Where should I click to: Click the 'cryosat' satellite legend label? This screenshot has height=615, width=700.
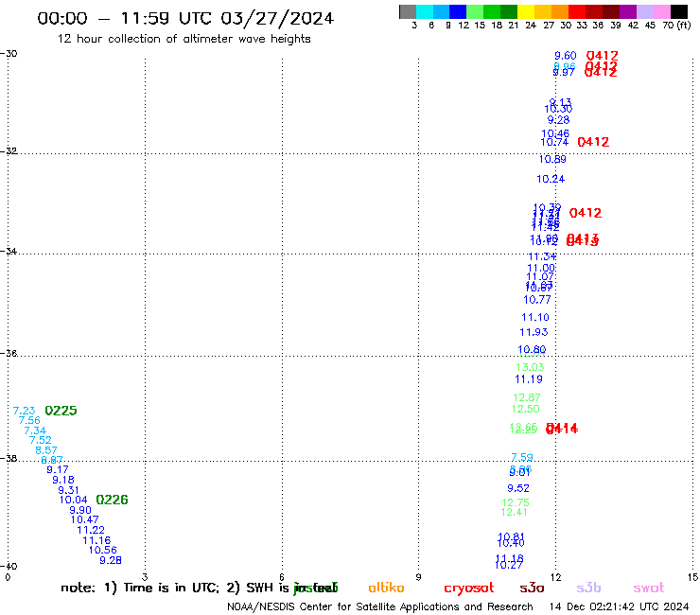(x=469, y=589)
